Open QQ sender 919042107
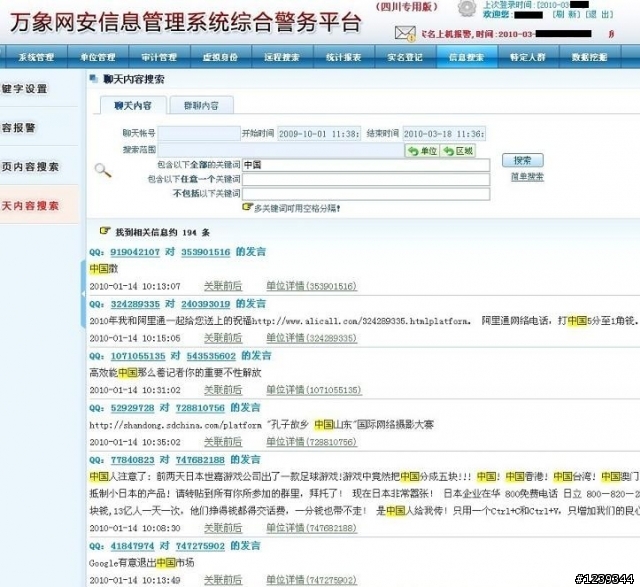Image resolution: width=640 pixels, height=587 pixels. 135,252
